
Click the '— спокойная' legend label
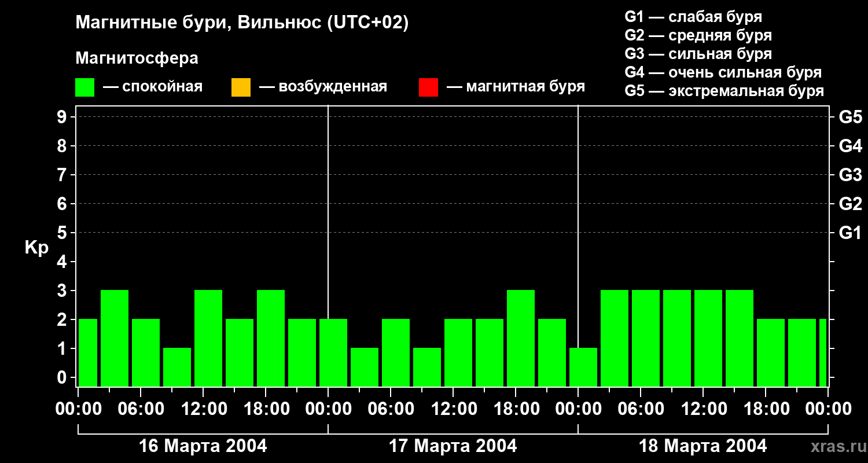(153, 87)
